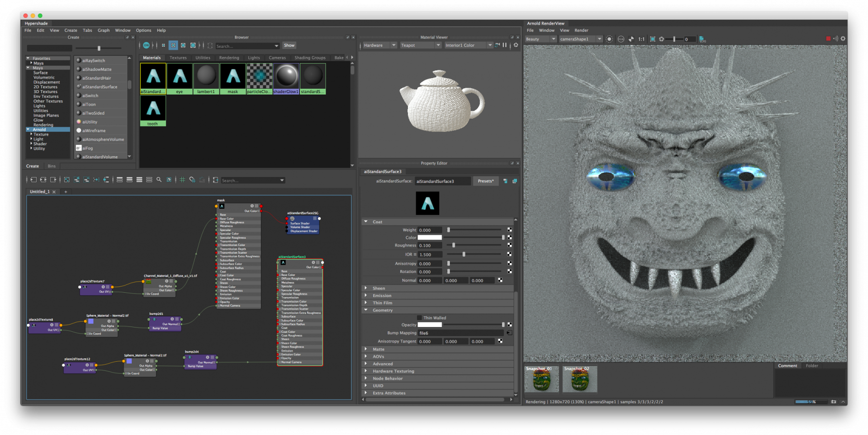868x435 pixels.
Task: Select the tooth material swatch
Action: coord(153,111)
